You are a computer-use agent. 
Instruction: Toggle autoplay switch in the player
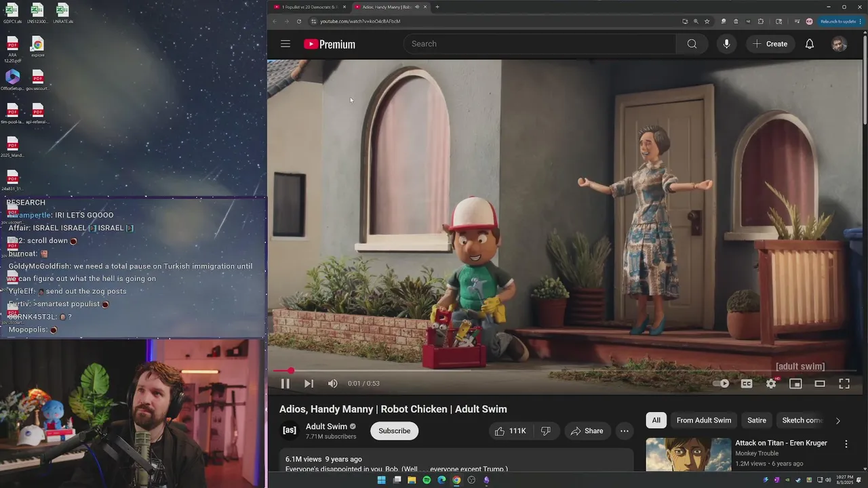pyautogui.click(x=722, y=384)
